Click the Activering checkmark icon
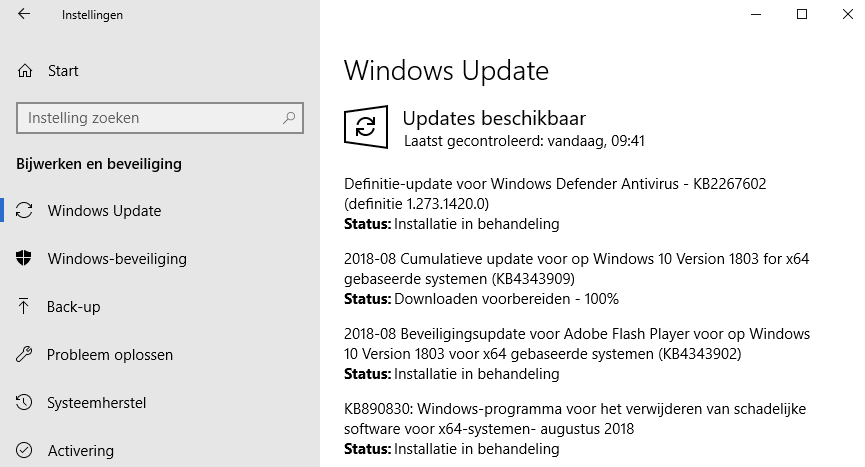The height and width of the screenshot is (467, 865). [25, 451]
